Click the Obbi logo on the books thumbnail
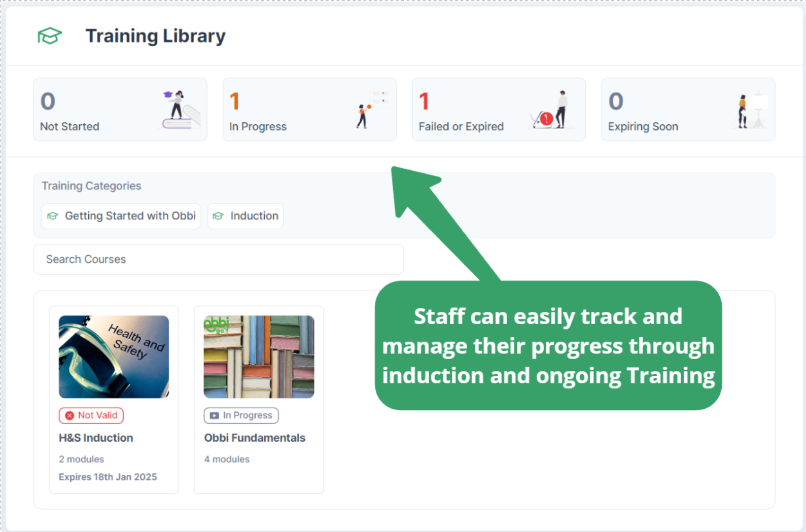The height and width of the screenshot is (532, 806). tap(217, 325)
